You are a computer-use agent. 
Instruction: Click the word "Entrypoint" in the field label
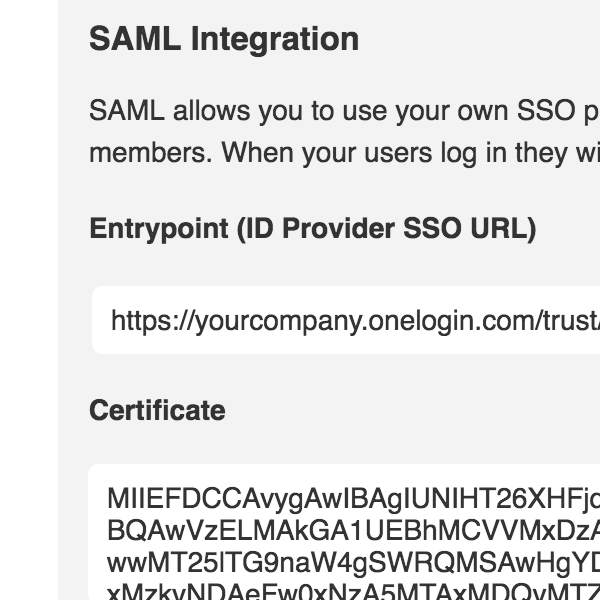(159, 229)
